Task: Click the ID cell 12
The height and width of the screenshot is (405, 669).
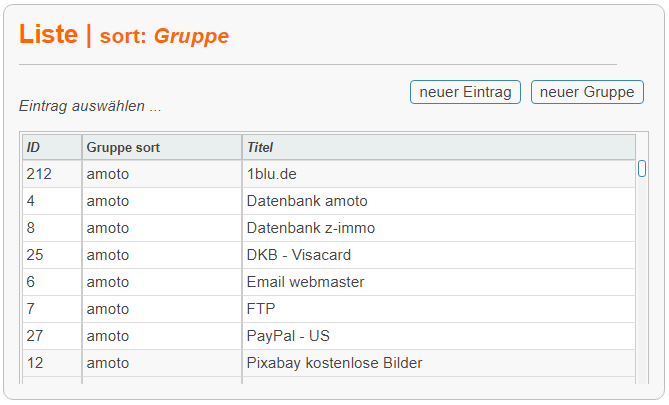Action: [x=35, y=363]
